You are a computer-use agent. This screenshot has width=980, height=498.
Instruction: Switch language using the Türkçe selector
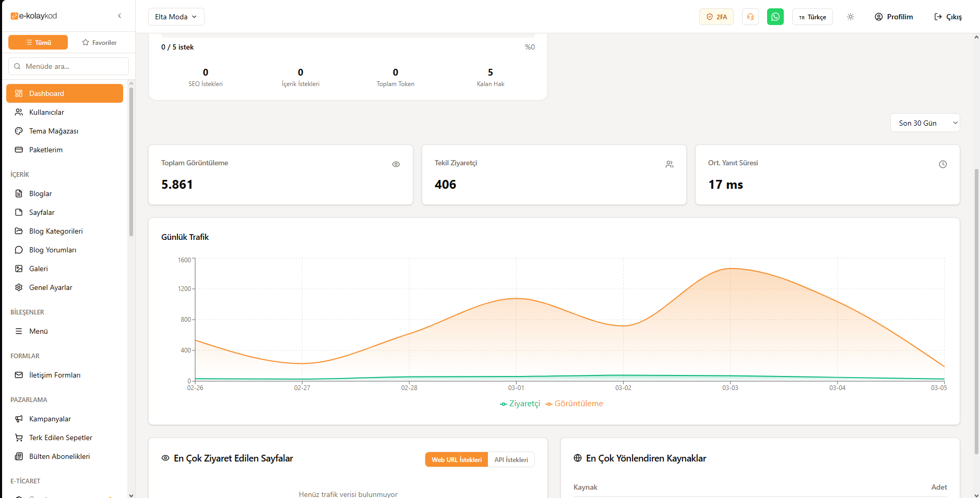[812, 17]
